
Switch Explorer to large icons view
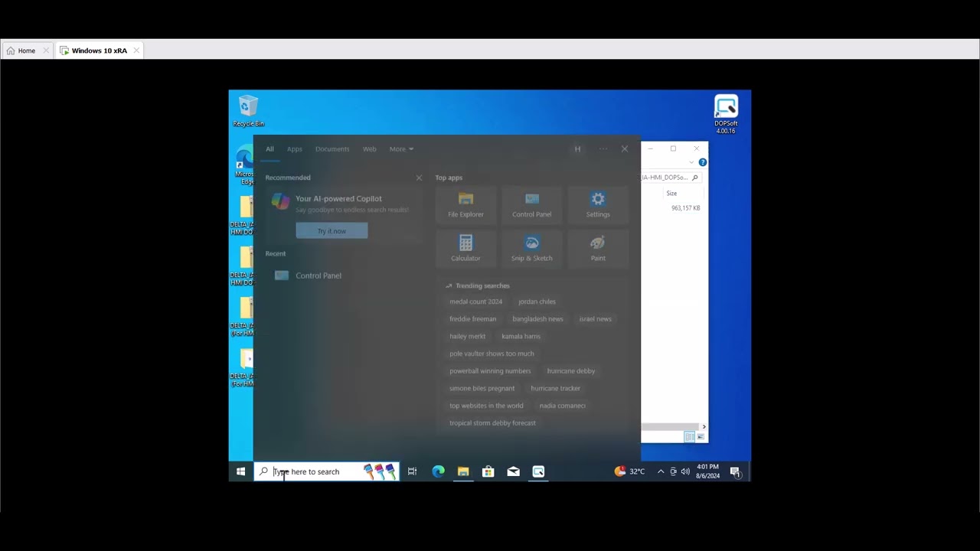(700, 437)
